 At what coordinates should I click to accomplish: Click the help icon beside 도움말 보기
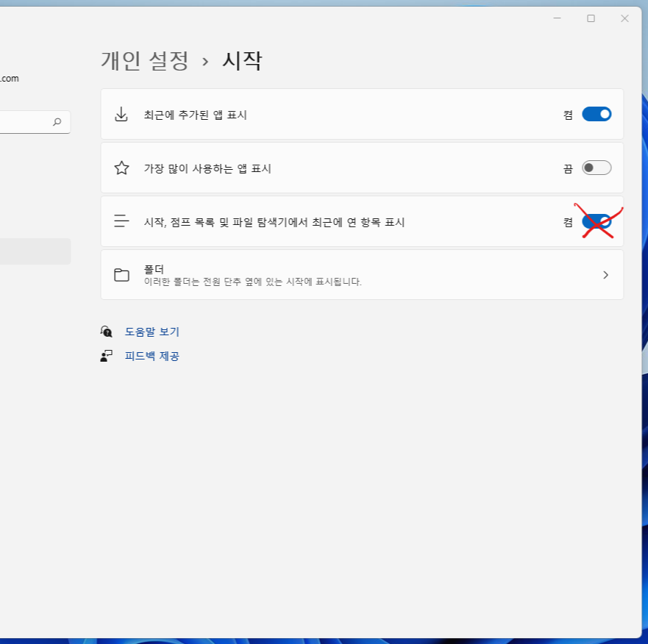106,332
